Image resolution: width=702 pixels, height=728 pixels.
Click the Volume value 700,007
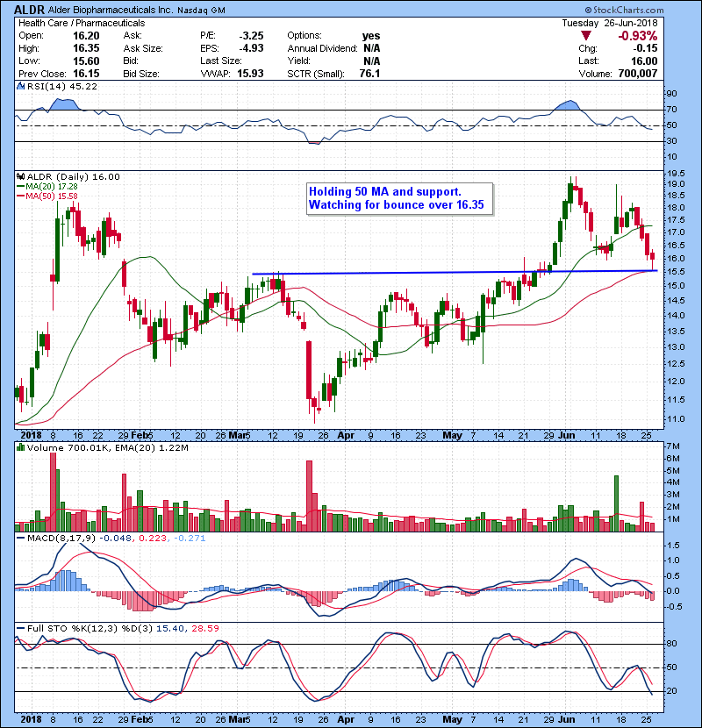pyautogui.click(x=638, y=74)
